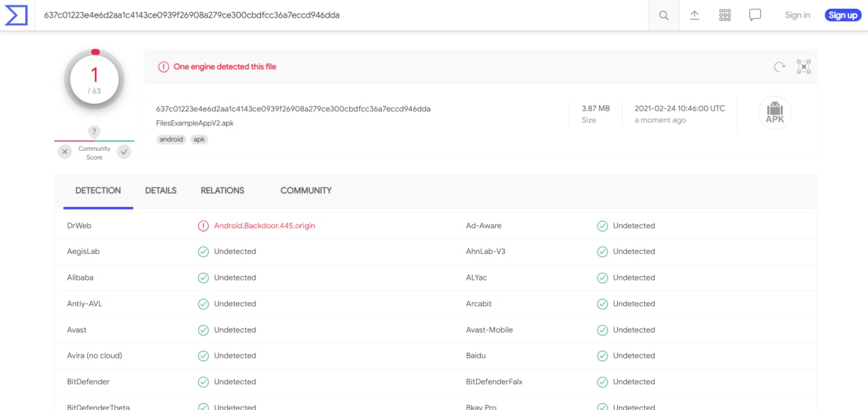Open the COMMUNITY tab
The height and width of the screenshot is (410, 868).
pyautogui.click(x=306, y=191)
